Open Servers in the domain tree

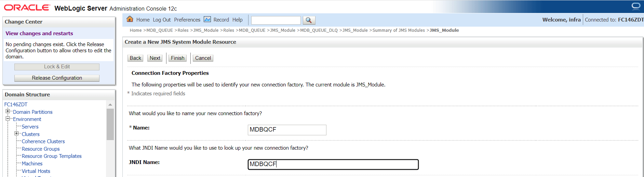(x=30, y=127)
